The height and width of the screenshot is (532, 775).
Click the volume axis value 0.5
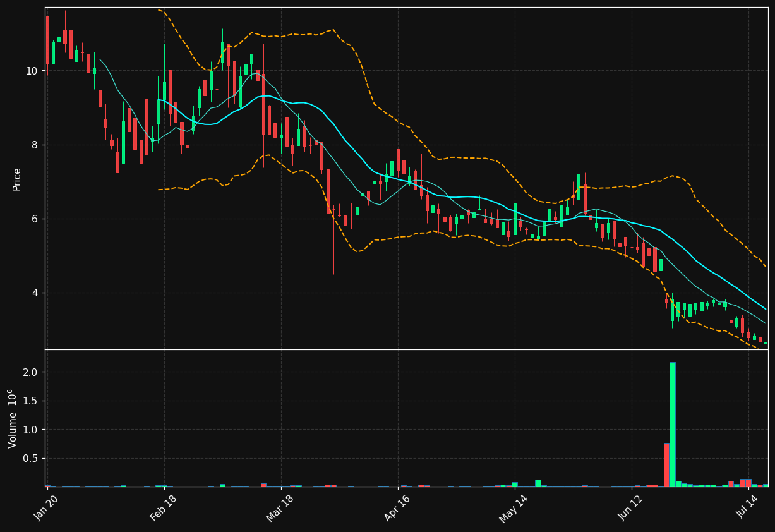pos(30,458)
